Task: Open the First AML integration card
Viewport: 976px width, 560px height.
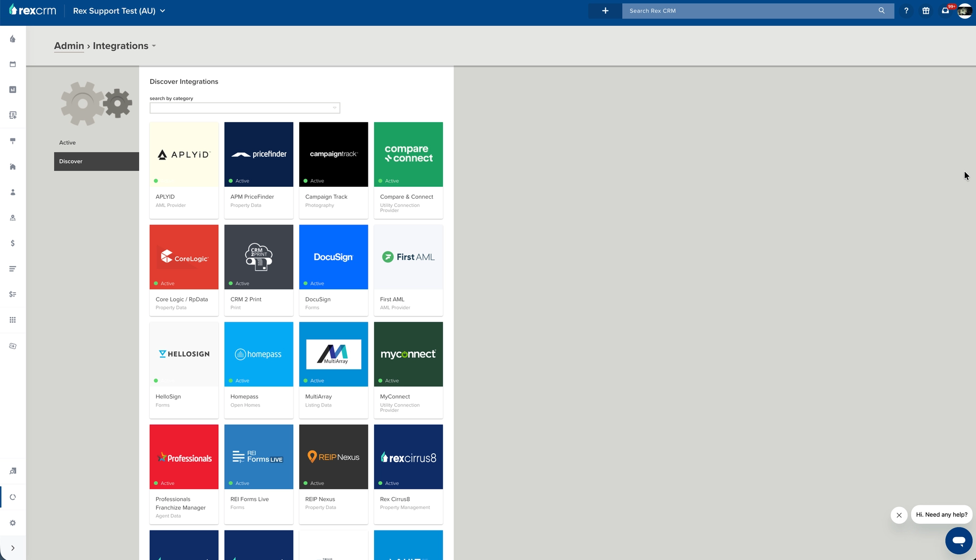Action: (x=408, y=270)
